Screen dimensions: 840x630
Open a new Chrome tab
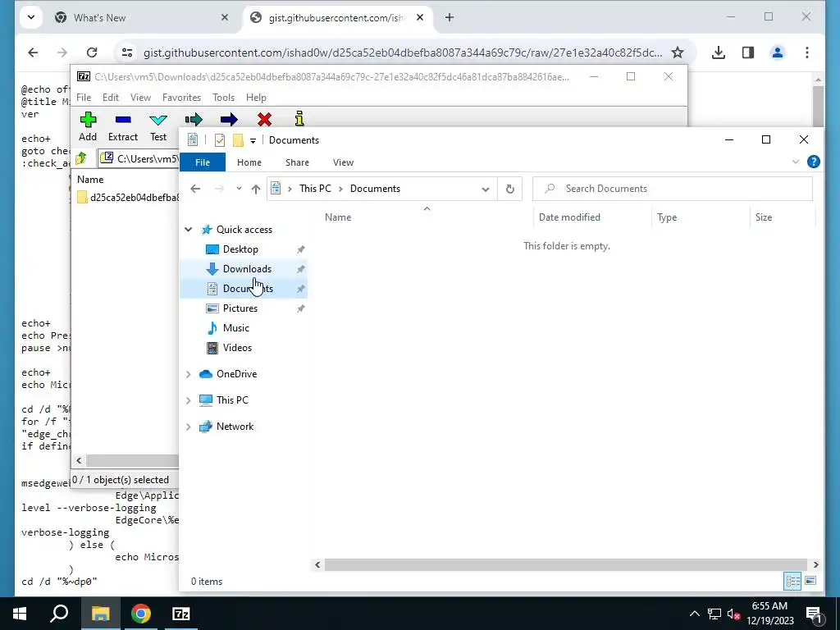tap(450, 18)
